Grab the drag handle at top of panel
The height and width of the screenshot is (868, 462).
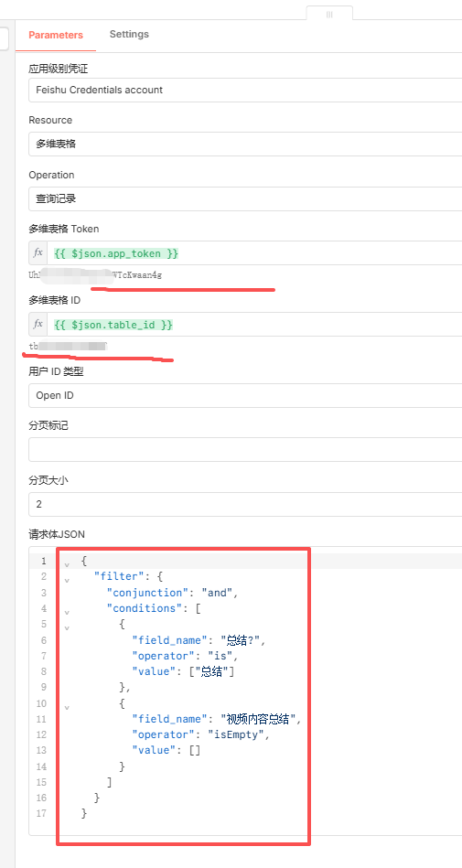(x=329, y=14)
